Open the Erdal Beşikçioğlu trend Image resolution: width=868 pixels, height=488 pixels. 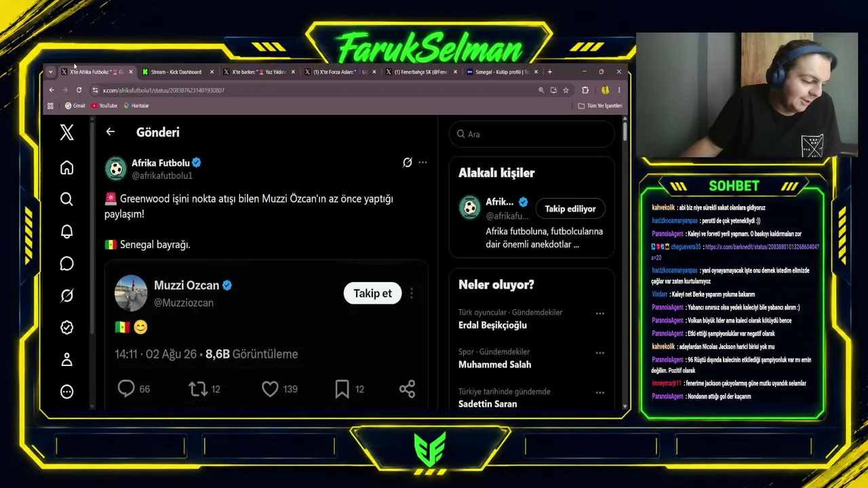[x=492, y=325]
